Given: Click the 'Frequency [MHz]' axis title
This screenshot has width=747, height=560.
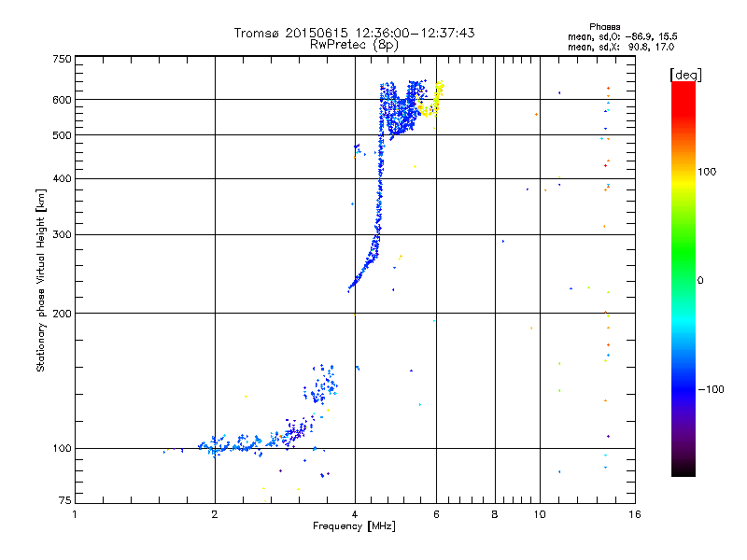Looking at the screenshot, I should click(354, 526).
